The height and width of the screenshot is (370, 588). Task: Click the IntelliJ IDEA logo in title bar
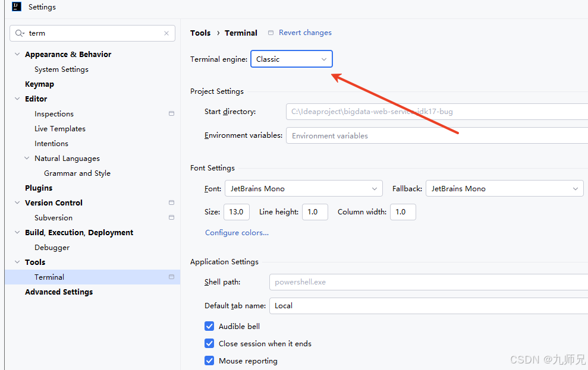[x=17, y=7]
